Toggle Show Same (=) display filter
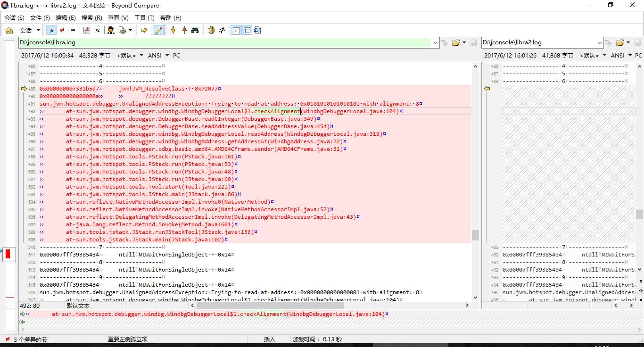 pyautogui.click(x=73, y=30)
